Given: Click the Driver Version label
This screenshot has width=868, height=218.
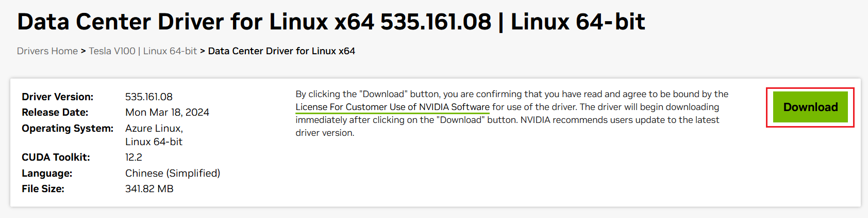Looking at the screenshot, I should tap(57, 97).
